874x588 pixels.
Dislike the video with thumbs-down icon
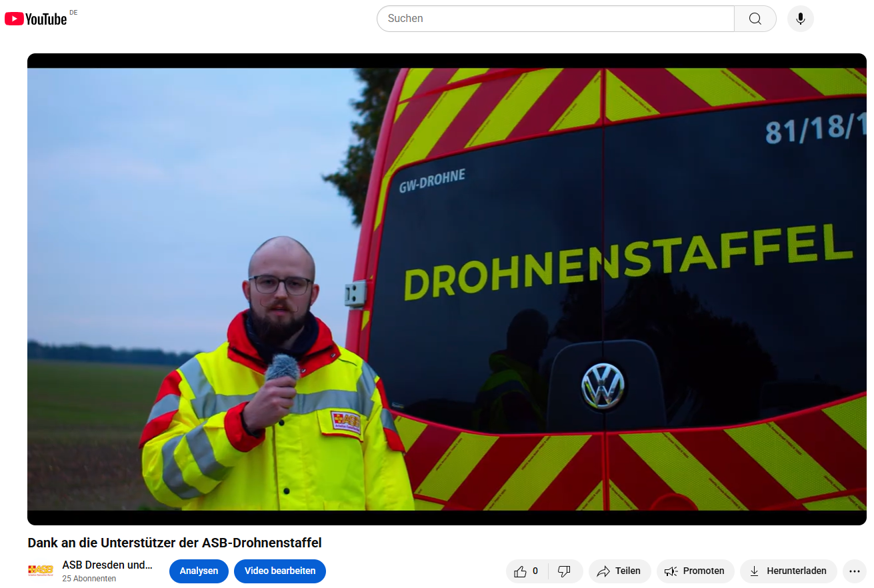coord(564,571)
